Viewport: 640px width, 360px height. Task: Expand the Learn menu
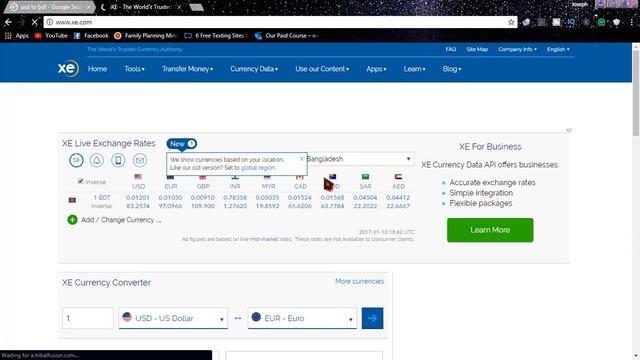tap(414, 69)
